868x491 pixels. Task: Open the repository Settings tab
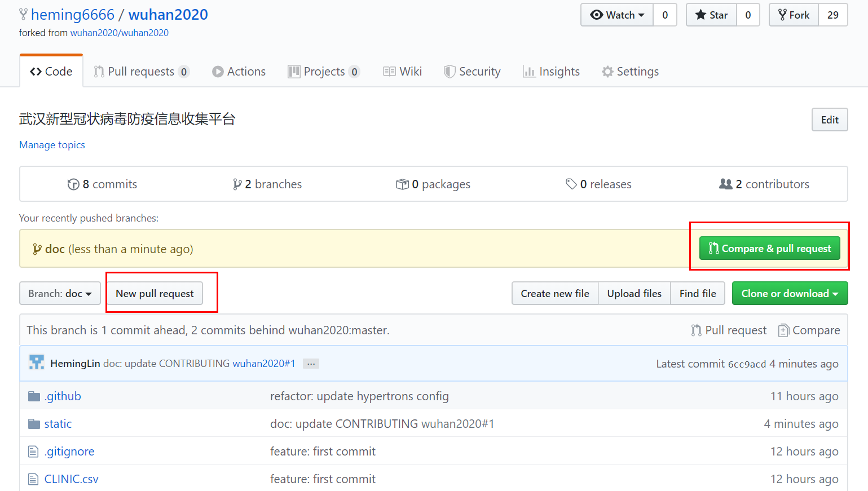(630, 72)
